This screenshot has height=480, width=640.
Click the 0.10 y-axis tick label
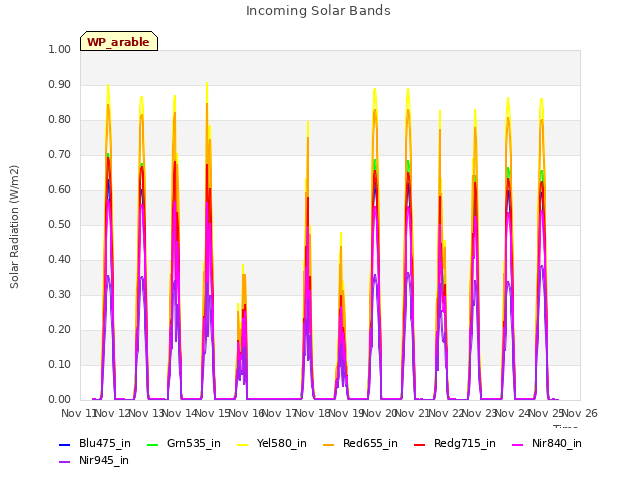point(60,364)
